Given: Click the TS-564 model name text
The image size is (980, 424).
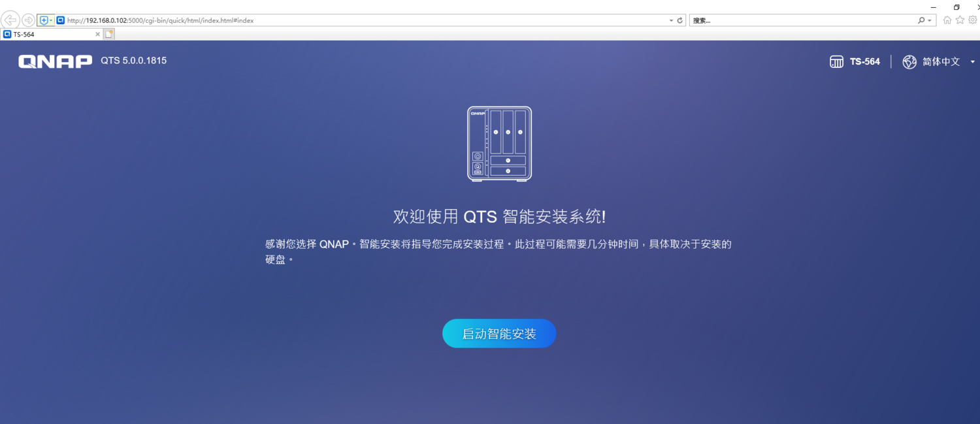Looking at the screenshot, I should pyautogui.click(x=865, y=61).
